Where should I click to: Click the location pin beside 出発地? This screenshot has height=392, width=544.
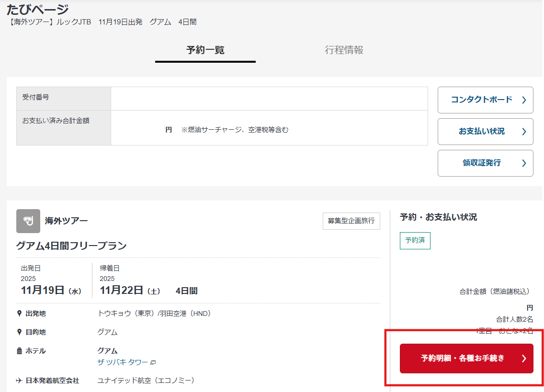(x=19, y=314)
